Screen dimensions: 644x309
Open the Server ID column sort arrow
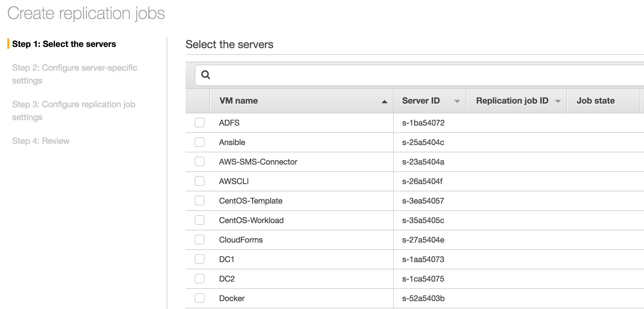(x=457, y=101)
